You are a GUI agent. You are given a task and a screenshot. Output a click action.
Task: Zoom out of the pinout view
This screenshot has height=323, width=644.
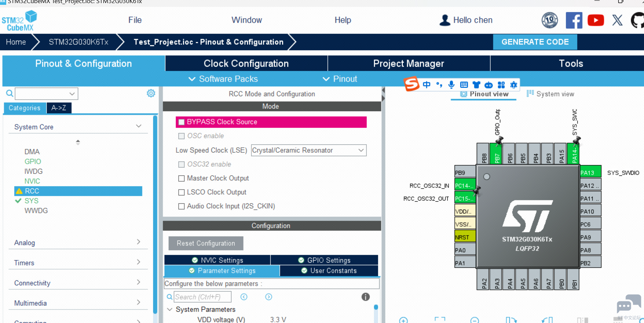(x=475, y=320)
